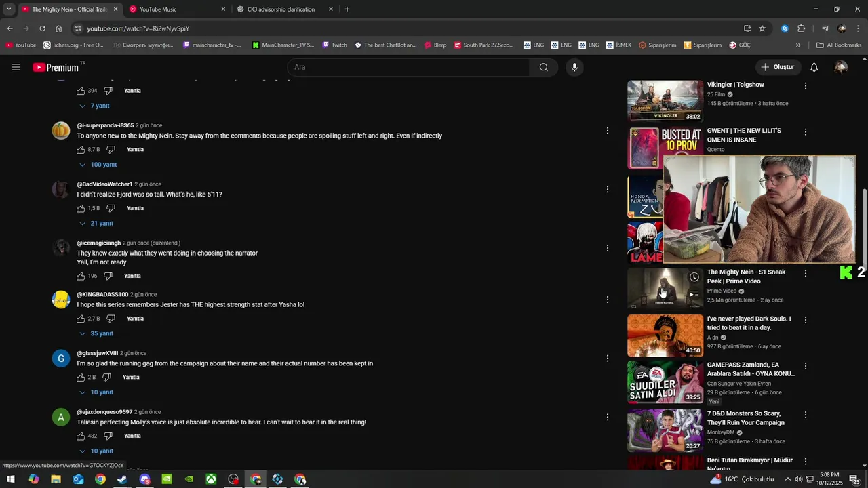
Task: Dislike the @i-superpanda-i8365 comment
Action: click(111, 150)
